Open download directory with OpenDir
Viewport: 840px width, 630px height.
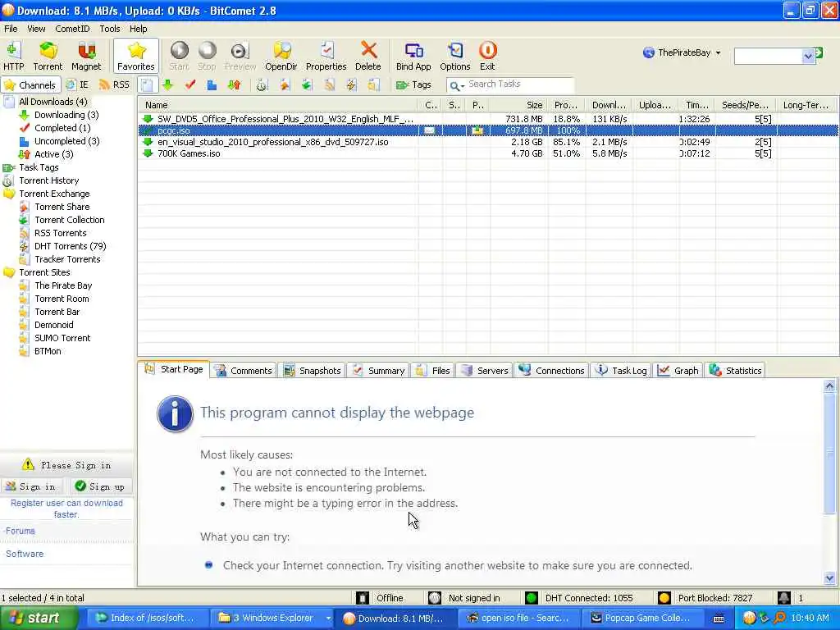[x=281, y=56]
